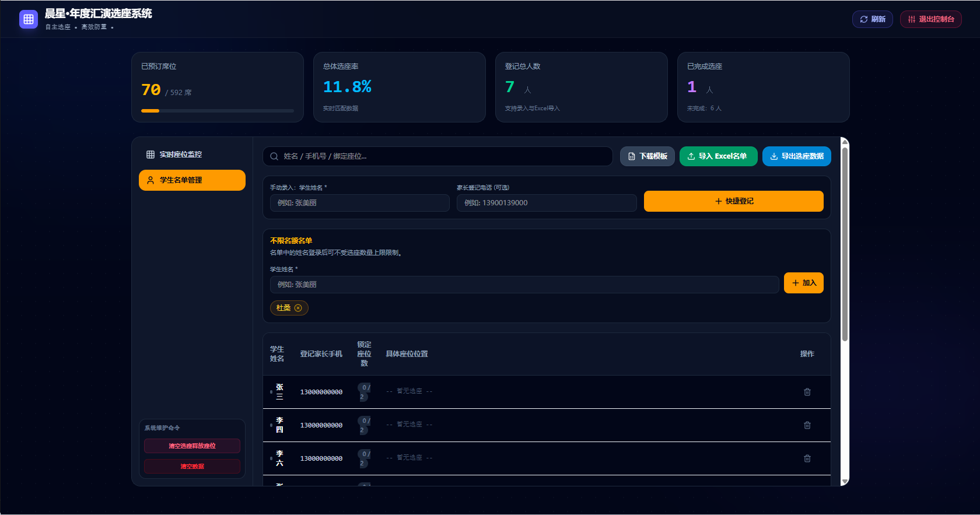
Task: Click the 登记总人数 card
Action: point(582,87)
